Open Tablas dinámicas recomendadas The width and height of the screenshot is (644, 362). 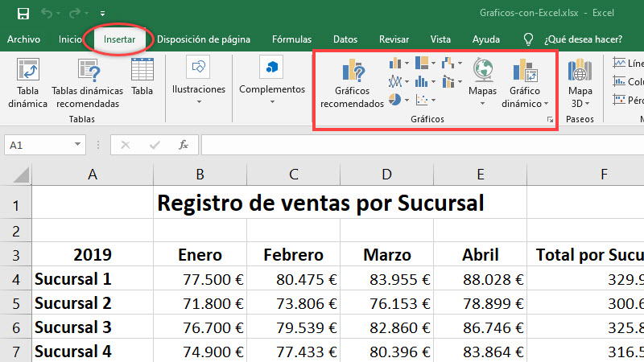[x=88, y=81]
